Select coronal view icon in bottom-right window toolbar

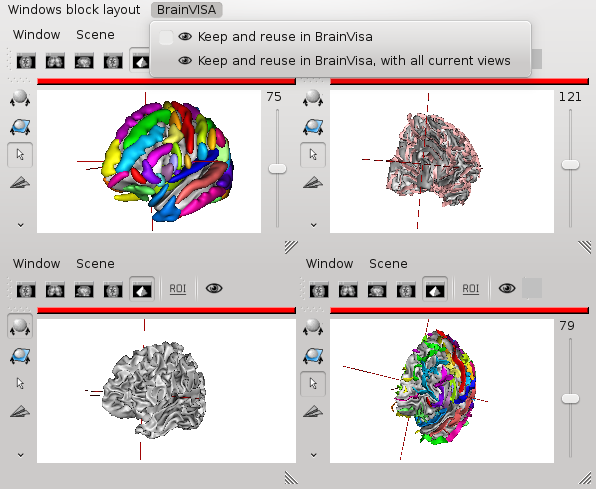click(x=348, y=290)
